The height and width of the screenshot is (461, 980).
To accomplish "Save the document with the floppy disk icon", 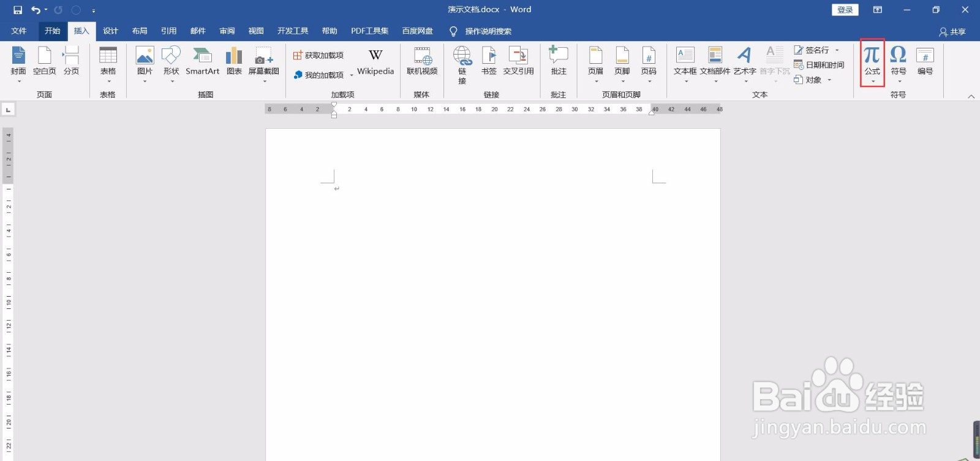I will (x=17, y=10).
